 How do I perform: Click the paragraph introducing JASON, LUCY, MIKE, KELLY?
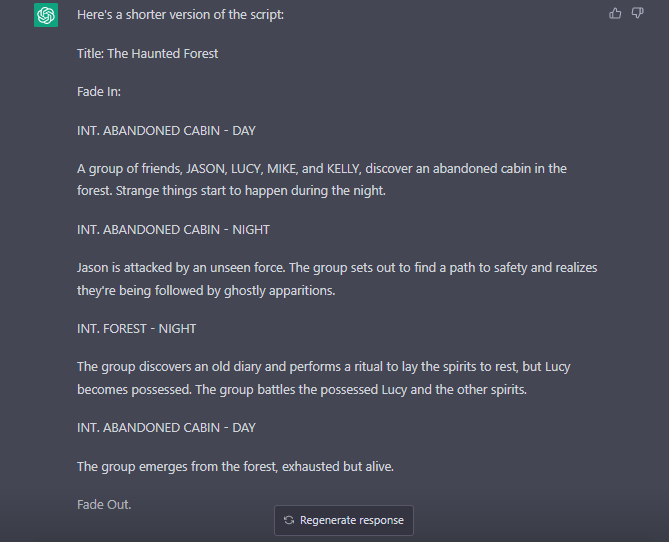(322, 180)
